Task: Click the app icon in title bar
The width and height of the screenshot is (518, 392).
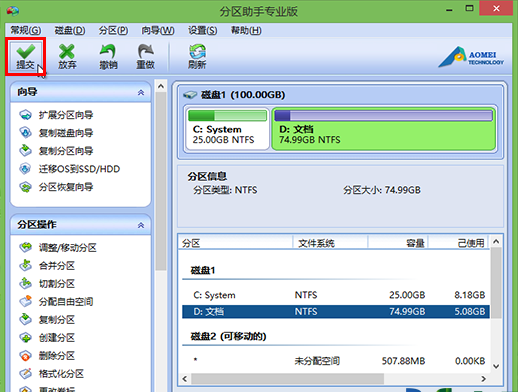Action: 13,11
